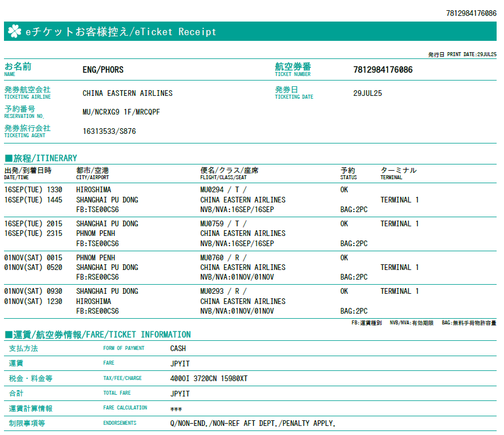Select ticketing agent code 16313533/S876

pyautogui.click(x=109, y=131)
